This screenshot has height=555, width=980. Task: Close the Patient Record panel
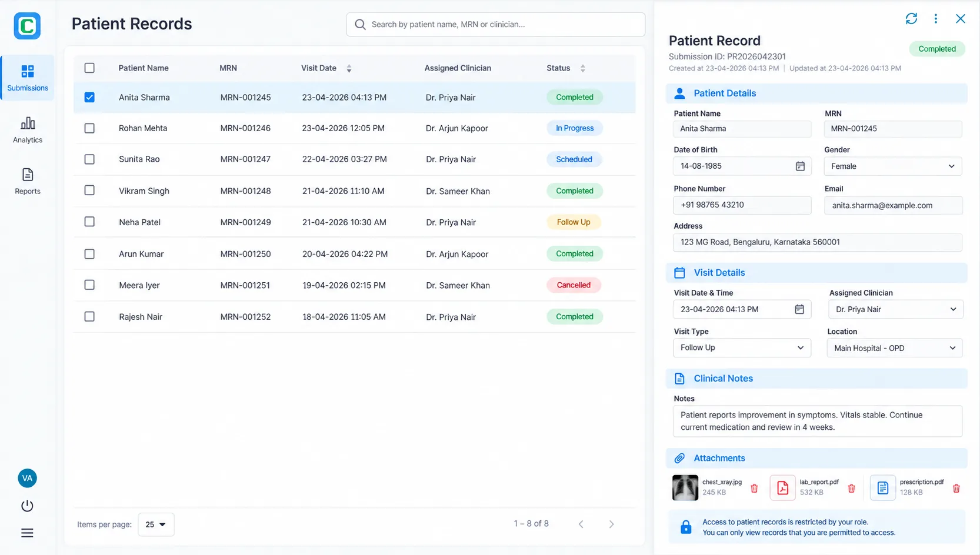pyautogui.click(x=961, y=19)
